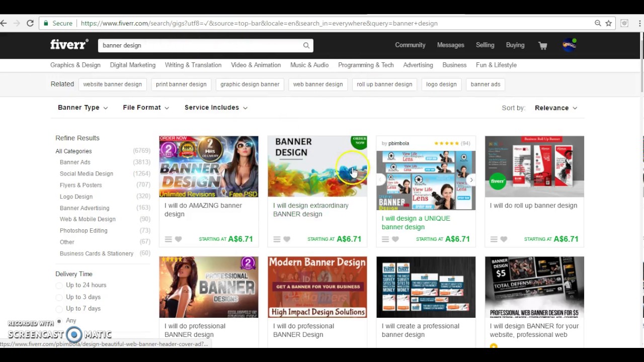Click related tag roll up banner design
This screenshot has height=362, width=644.
pyautogui.click(x=384, y=84)
